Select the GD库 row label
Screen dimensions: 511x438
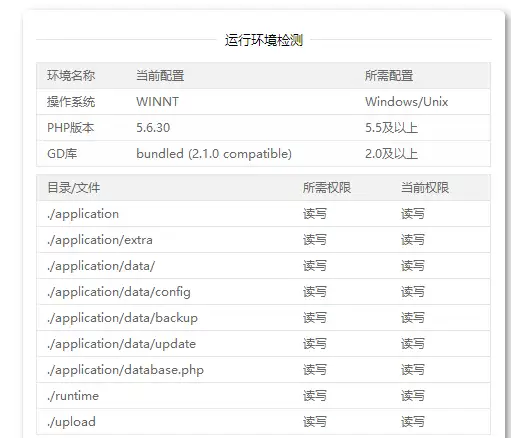click(x=62, y=154)
